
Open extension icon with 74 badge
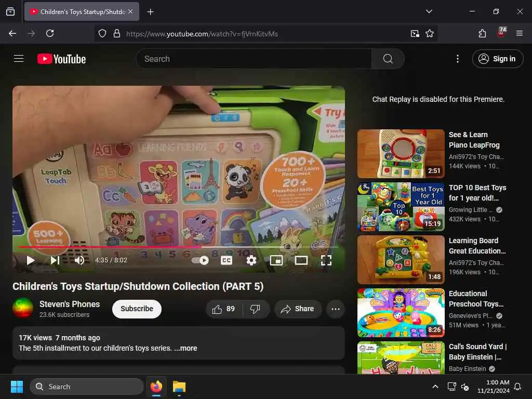coord(501,33)
